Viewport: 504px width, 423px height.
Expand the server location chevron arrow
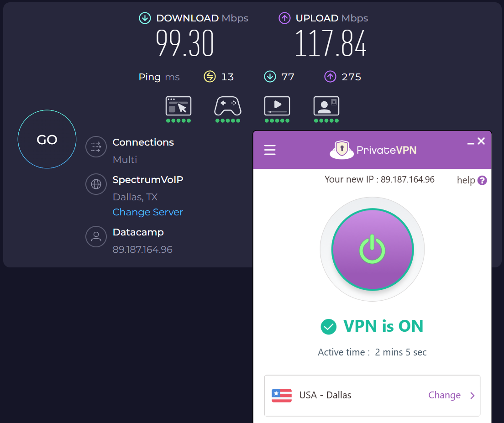tap(473, 396)
